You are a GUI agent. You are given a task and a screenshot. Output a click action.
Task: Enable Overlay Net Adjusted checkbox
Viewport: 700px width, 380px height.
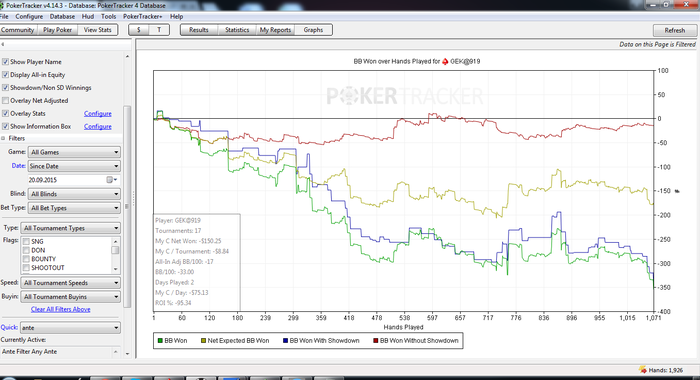click(5, 100)
